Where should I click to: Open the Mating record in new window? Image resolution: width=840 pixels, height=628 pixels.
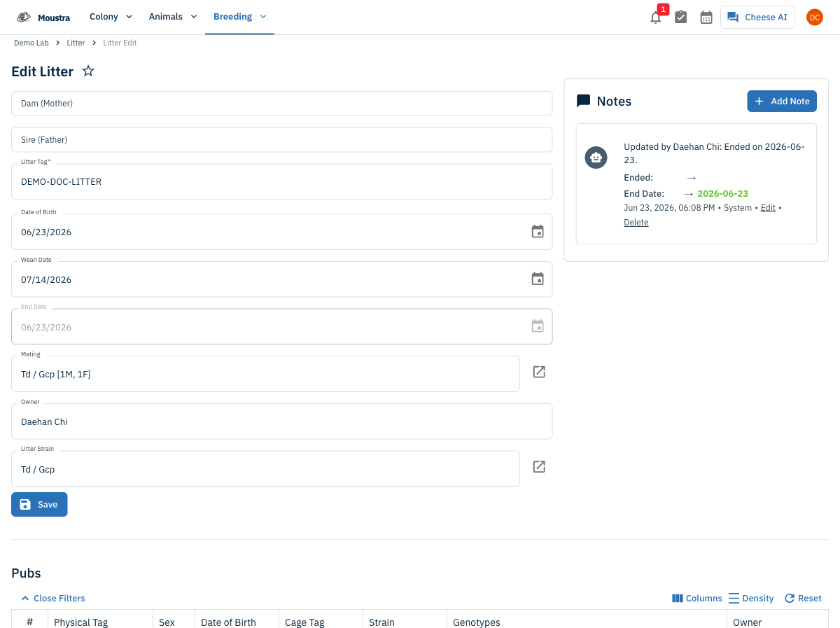(539, 372)
